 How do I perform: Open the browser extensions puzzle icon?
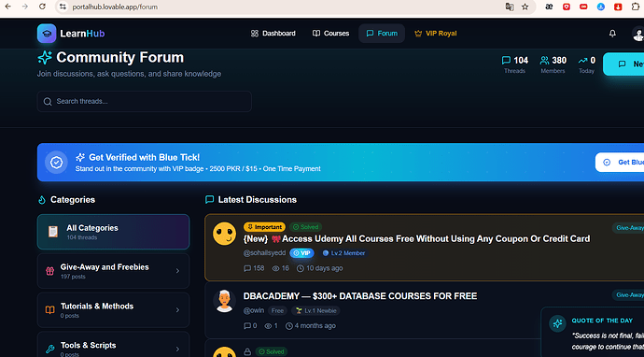[x=636, y=7]
